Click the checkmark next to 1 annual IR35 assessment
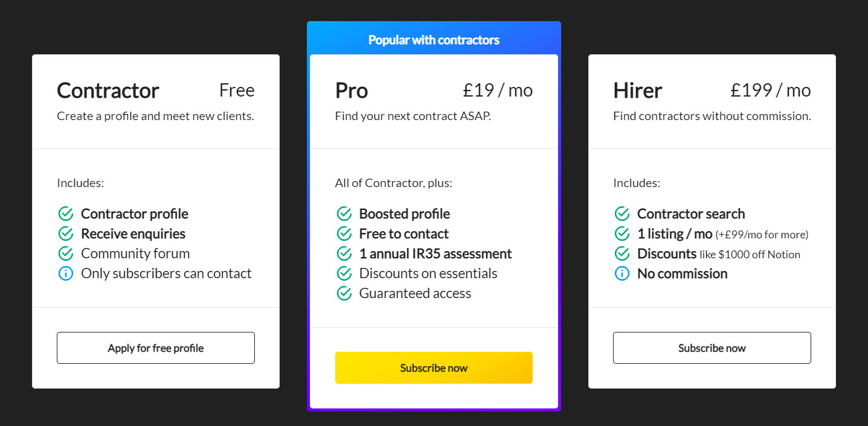The width and height of the screenshot is (868, 426). [344, 253]
